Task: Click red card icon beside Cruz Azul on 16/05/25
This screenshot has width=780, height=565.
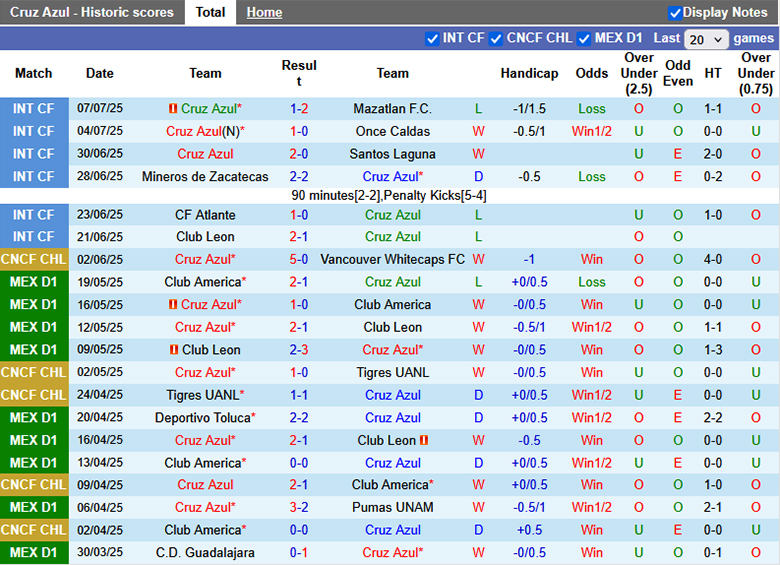Action: pyautogui.click(x=173, y=304)
